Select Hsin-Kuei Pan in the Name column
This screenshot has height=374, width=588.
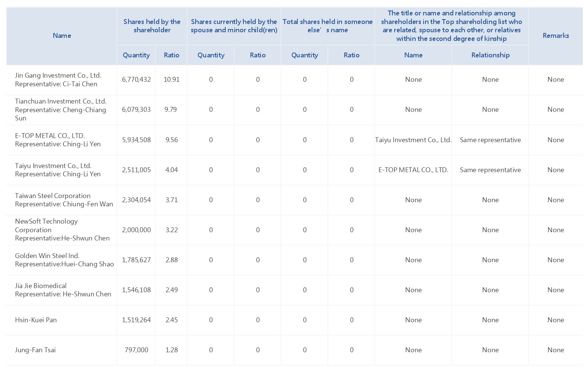[36, 320]
